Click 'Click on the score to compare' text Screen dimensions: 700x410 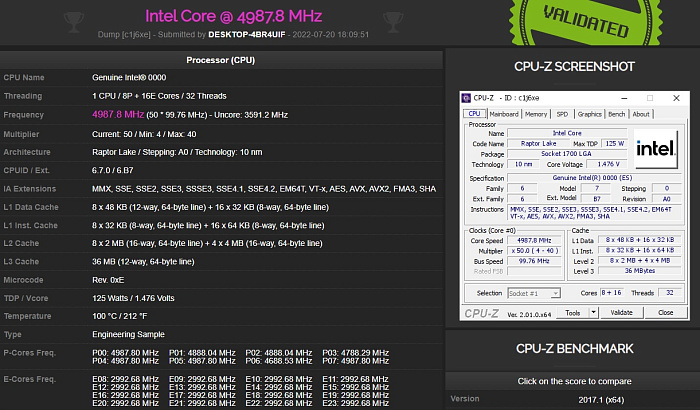tap(574, 381)
